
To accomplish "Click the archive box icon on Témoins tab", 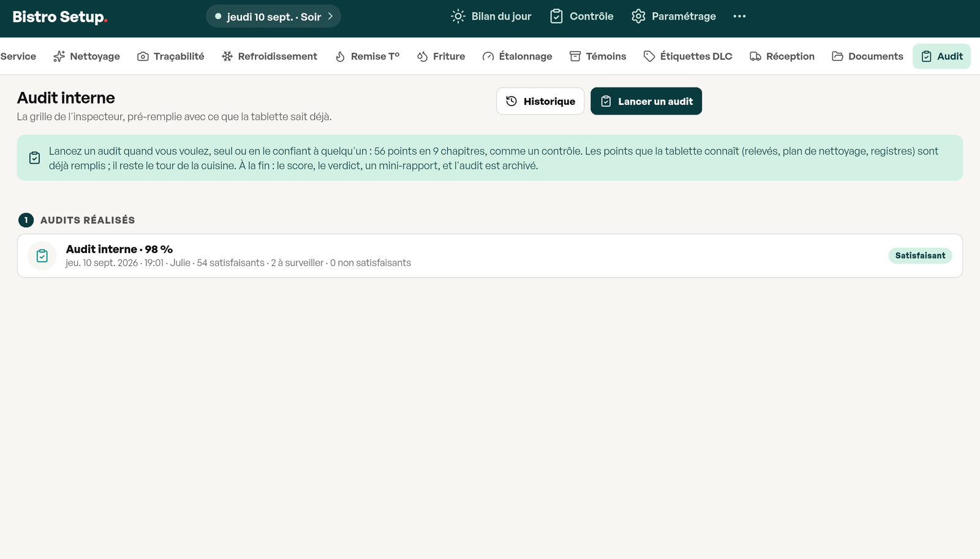I will point(575,56).
